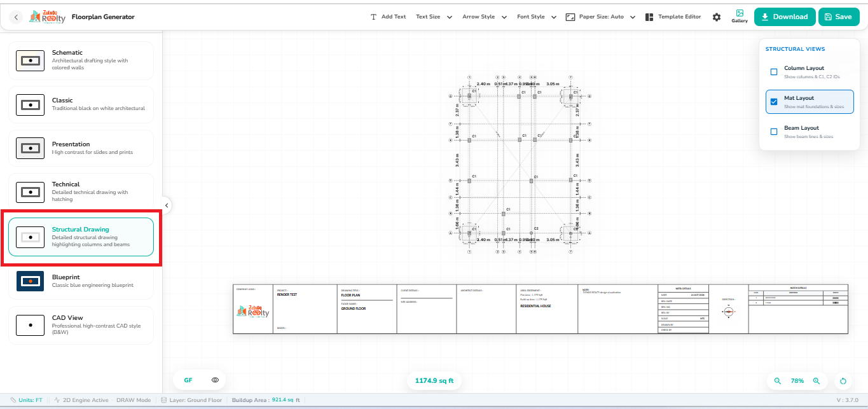This screenshot has height=409, width=868.
Task: Select the Technical style
Action: tap(81, 191)
